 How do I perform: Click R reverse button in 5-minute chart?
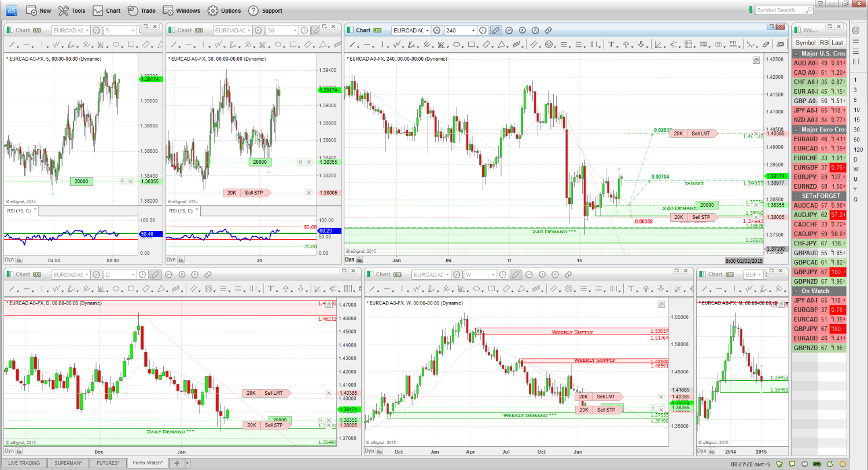122,181
